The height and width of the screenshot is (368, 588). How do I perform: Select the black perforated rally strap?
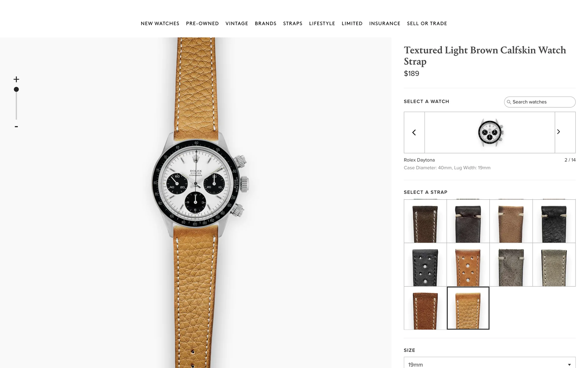pos(425,265)
